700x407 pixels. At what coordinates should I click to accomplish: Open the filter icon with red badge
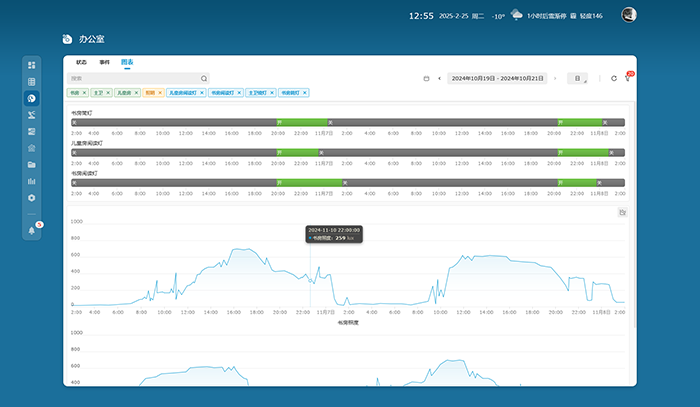628,78
